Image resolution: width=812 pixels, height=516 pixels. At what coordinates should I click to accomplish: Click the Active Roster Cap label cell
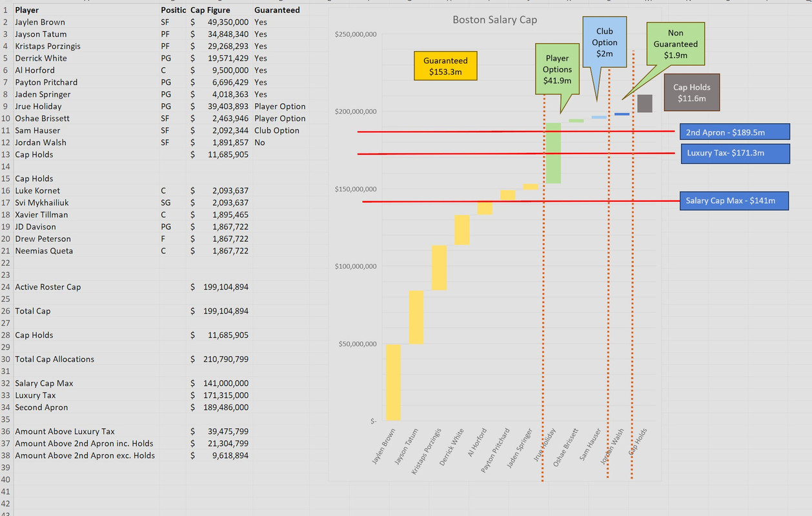(86, 287)
